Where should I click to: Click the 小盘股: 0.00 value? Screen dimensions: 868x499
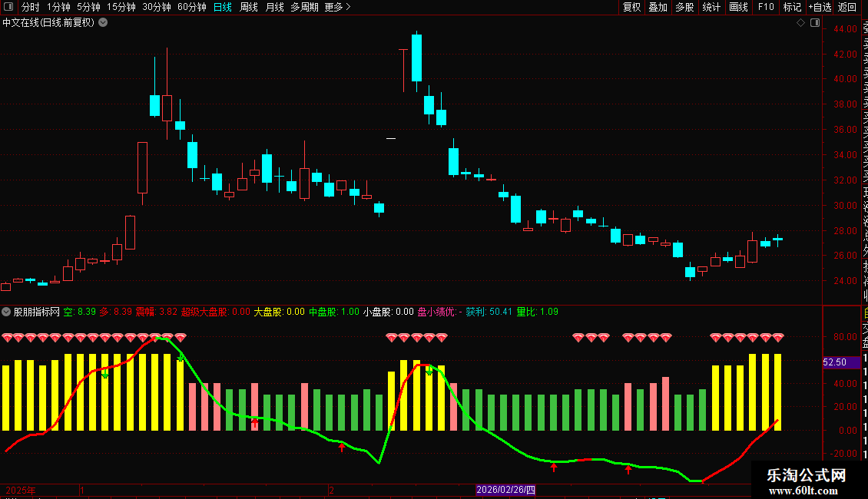(x=389, y=312)
